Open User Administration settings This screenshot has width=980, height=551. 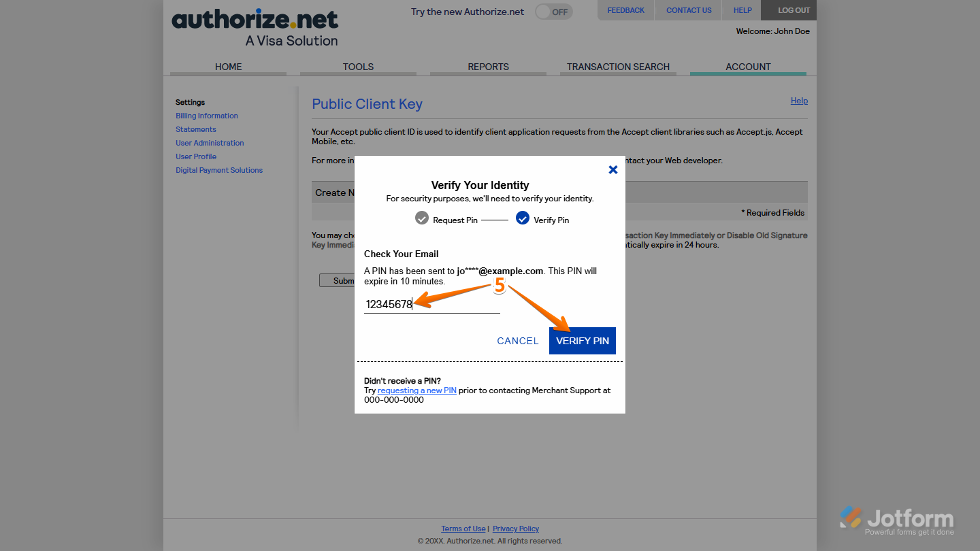(x=209, y=142)
